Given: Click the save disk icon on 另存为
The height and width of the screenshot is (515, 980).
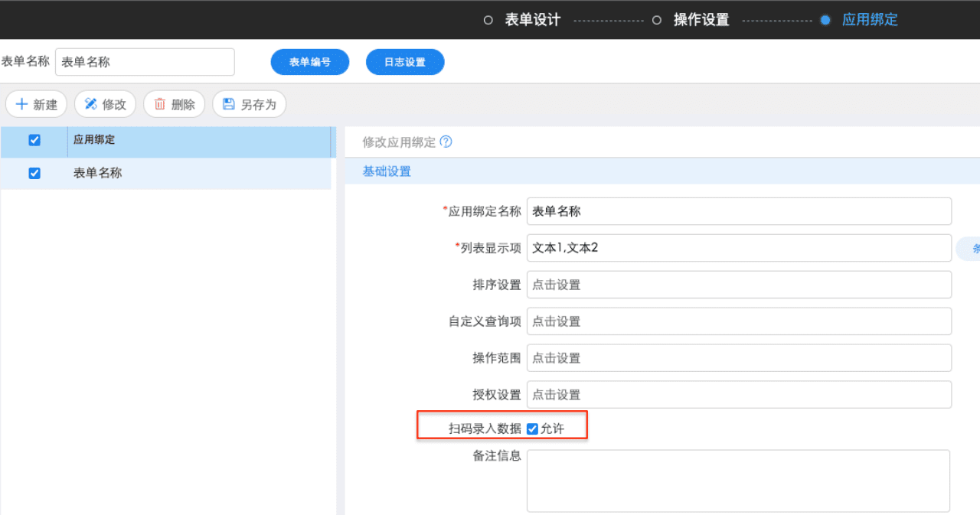Looking at the screenshot, I should tap(228, 104).
